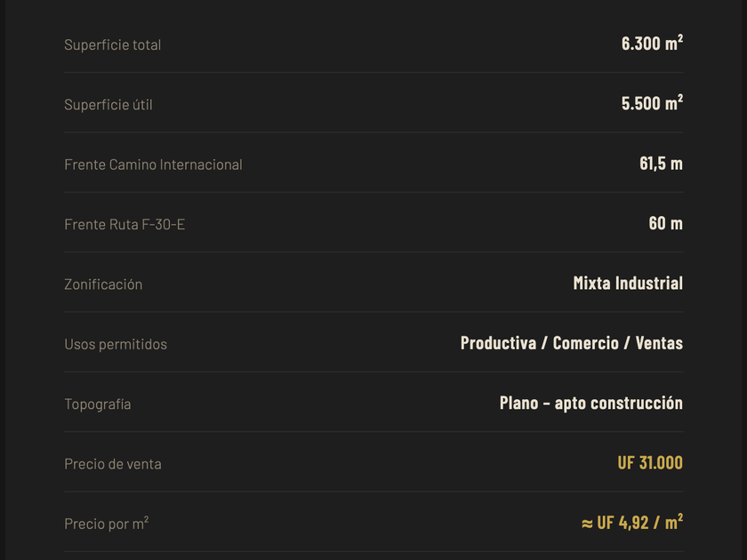Click the ≈ UF 4,92 / m² value
This screenshot has width=747, height=560.
click(x=631, y=523)
